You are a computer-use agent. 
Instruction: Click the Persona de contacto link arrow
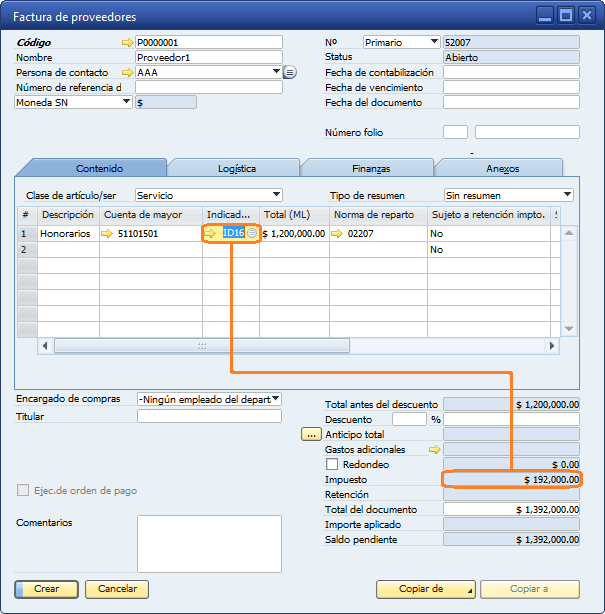click(x=127, y=73)
